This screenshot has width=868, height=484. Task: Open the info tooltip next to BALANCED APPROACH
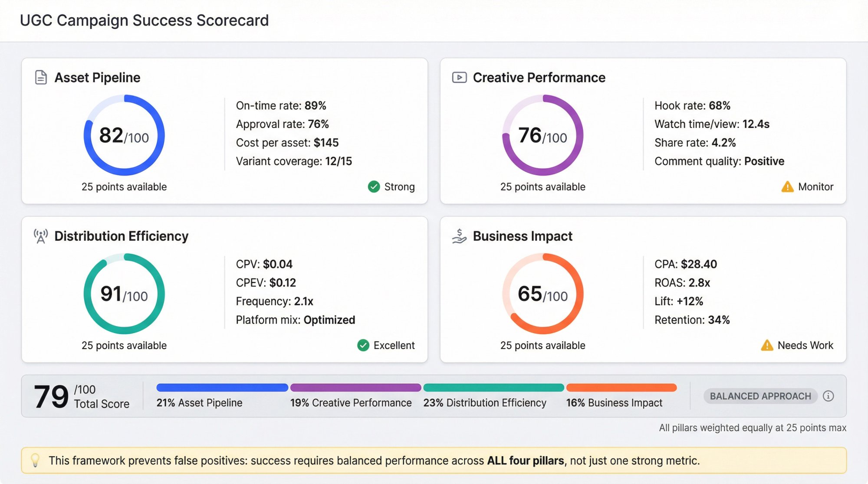(x=829, y=396)
